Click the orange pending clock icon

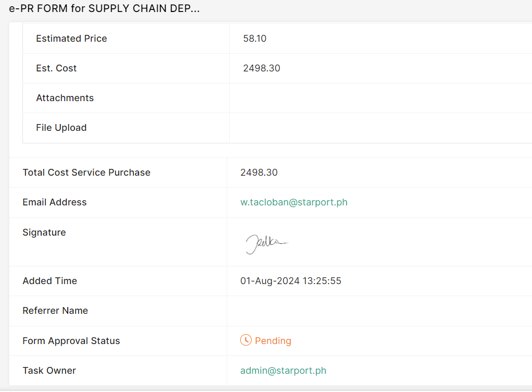246,340
